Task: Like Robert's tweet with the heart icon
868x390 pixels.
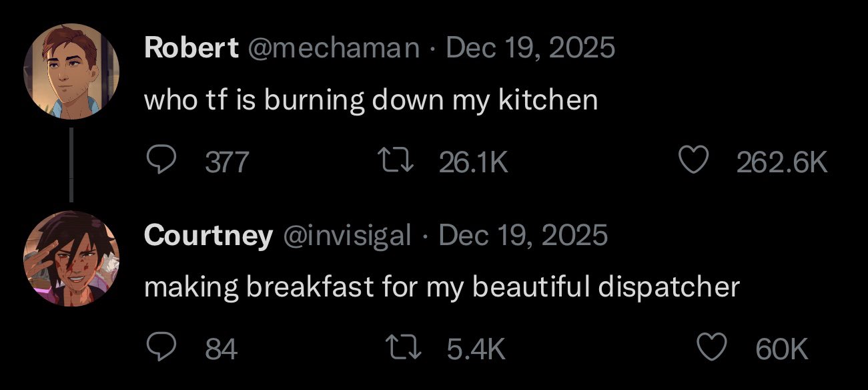Action: [693, 162]
